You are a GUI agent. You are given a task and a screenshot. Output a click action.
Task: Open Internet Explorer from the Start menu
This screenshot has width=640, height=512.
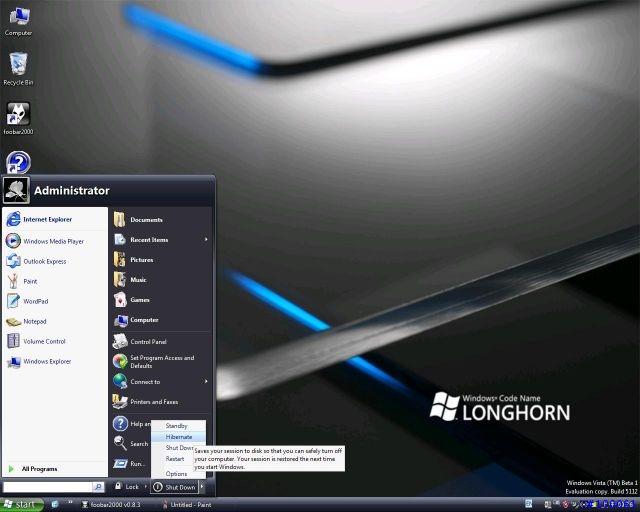[55, 219]
